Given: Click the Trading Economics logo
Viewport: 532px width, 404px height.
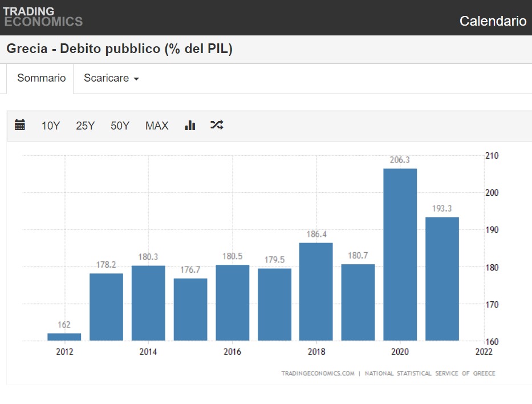Looking at the screenshot, I should (x=43, y=17).
